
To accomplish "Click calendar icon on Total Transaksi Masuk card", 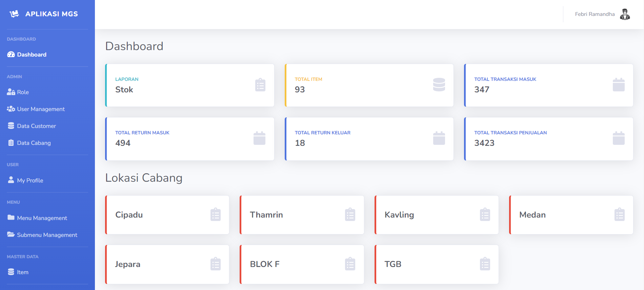I will 619,85.
